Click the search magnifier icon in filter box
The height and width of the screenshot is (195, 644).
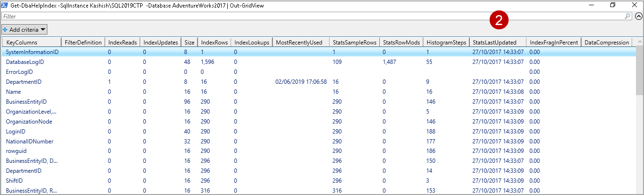pos(628,16)
